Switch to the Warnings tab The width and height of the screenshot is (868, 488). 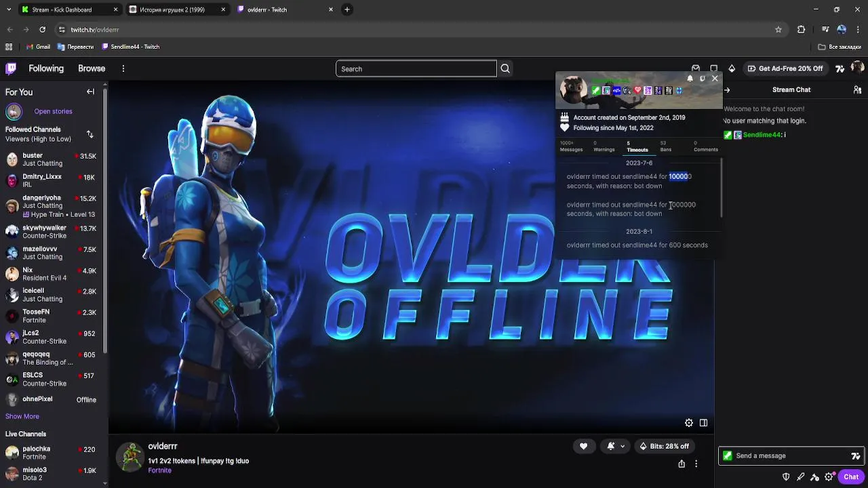point(604,146)
